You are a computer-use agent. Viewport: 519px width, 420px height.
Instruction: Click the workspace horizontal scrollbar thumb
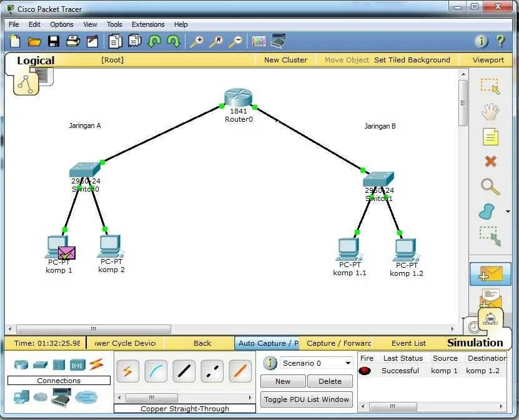pyautogui.click(x=94, y=329)
